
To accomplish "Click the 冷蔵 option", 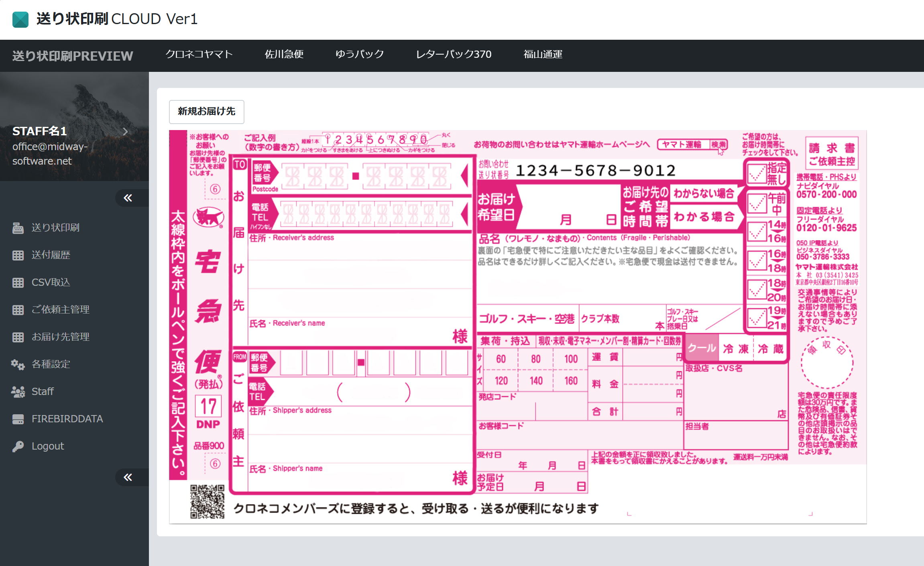I will pyautogui.click(x=771, y=348).
